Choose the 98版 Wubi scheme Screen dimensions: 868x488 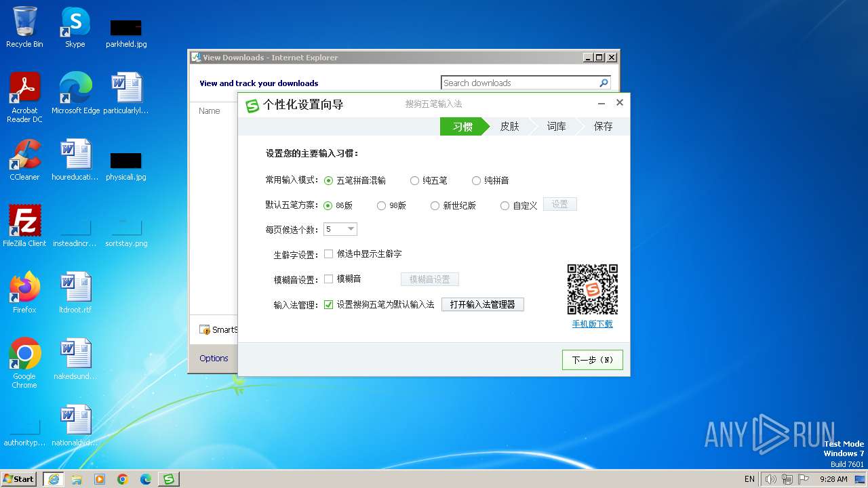tap(391, 205)
